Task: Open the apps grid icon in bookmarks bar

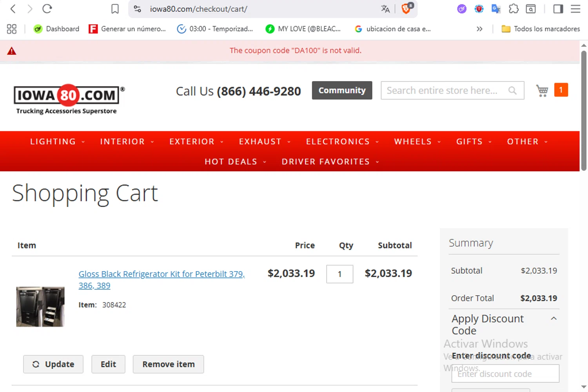Action: (x=12, y=29)
